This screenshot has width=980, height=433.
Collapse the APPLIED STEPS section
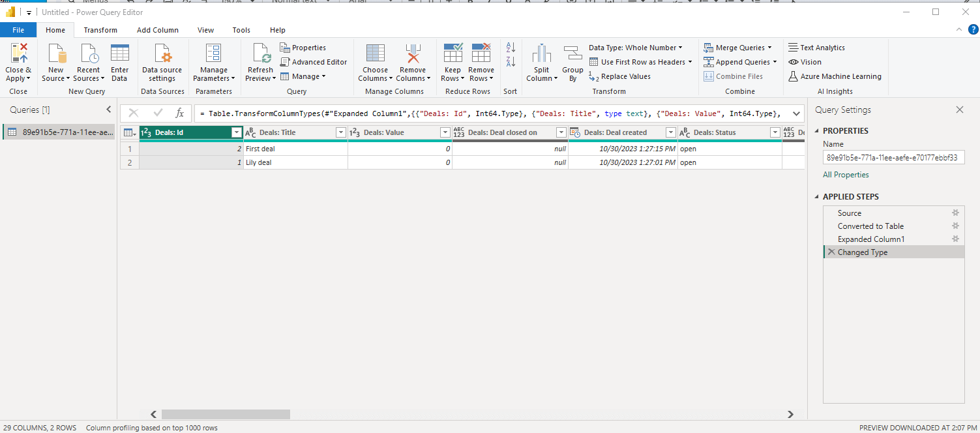pos(817,196)
